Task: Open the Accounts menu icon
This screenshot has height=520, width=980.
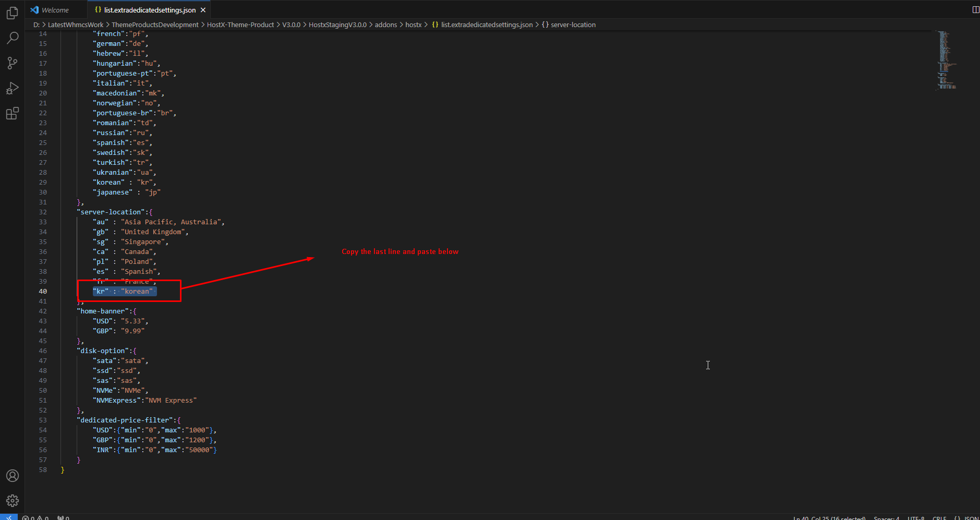Action: [13, 476]
